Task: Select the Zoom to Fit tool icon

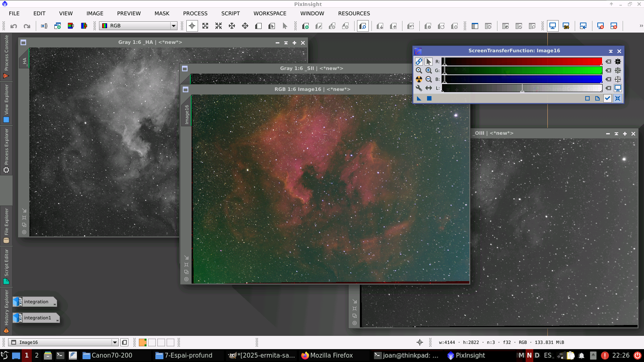Action: [x=205, y=26]
